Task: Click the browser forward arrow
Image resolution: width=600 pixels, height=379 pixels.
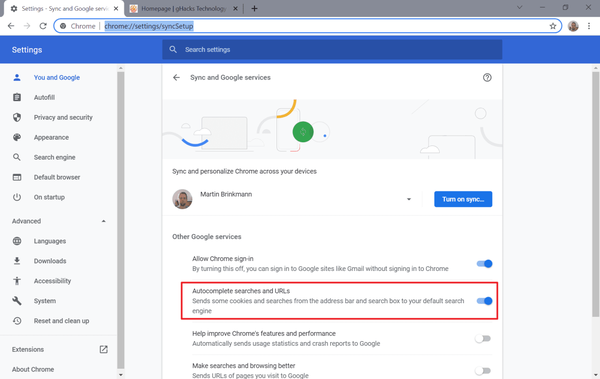Action: [x=27, y=26]
